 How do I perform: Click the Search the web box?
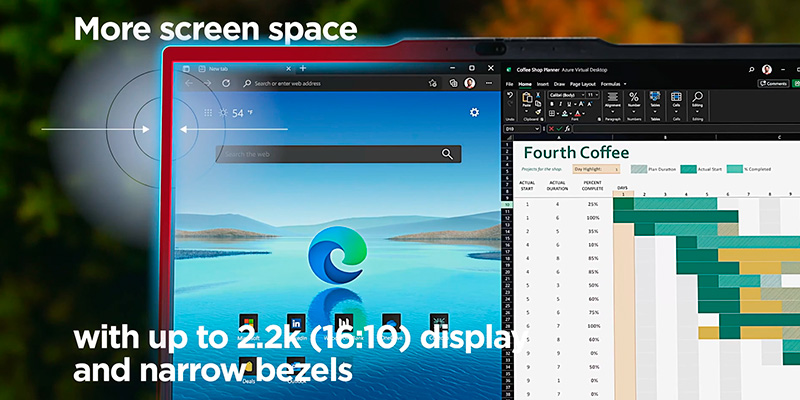tap(338, 154)
